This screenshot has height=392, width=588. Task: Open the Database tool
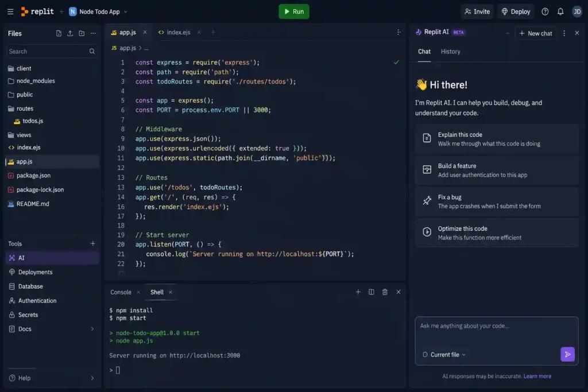pos(52,286)
